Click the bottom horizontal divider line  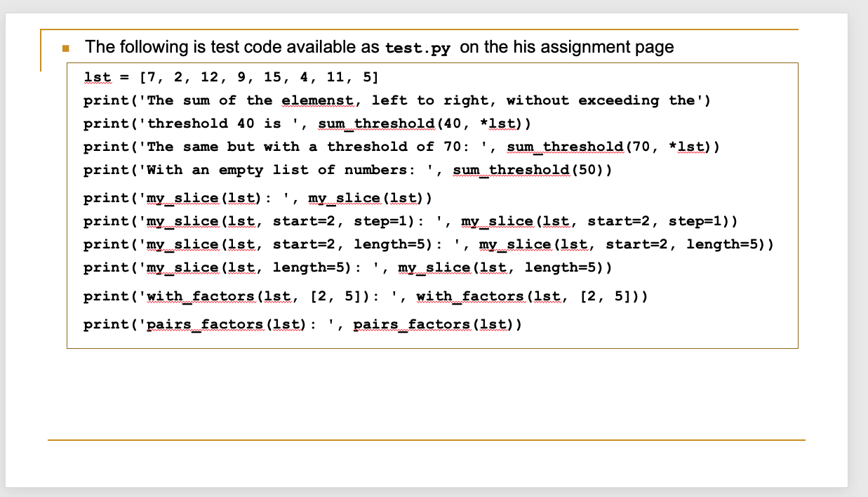point(427,440)
